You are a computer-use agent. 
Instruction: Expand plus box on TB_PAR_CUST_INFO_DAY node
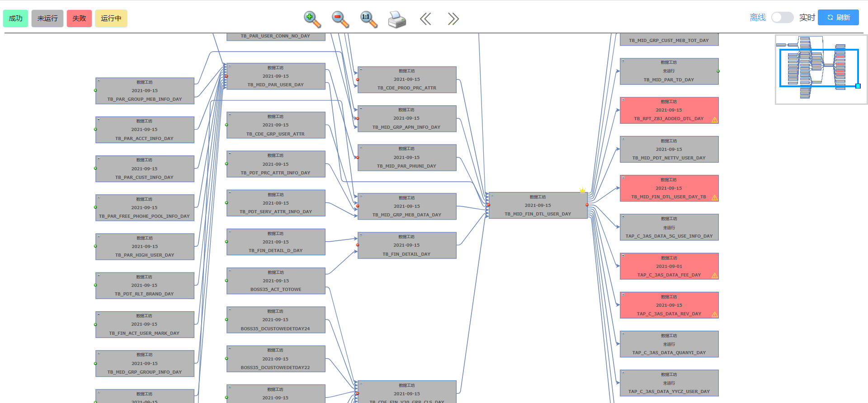(99, 159)
